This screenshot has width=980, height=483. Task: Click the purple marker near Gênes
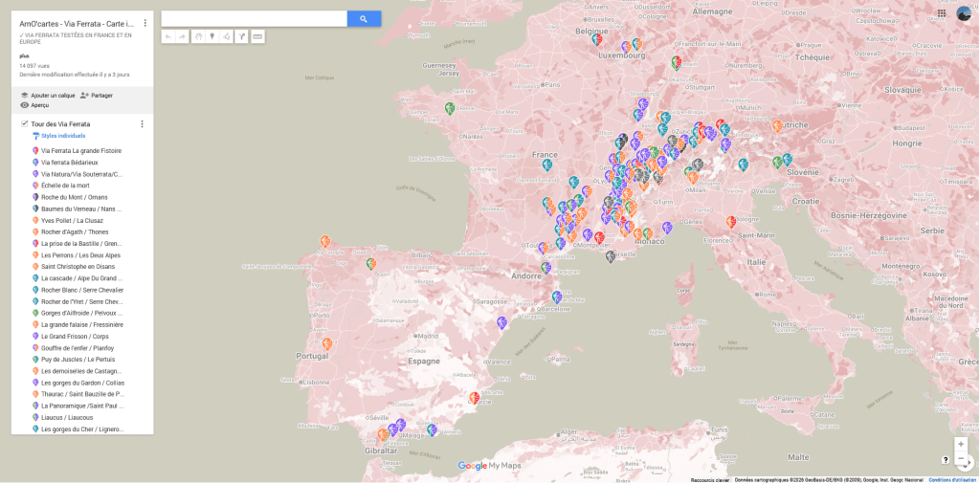pos(667,228)
